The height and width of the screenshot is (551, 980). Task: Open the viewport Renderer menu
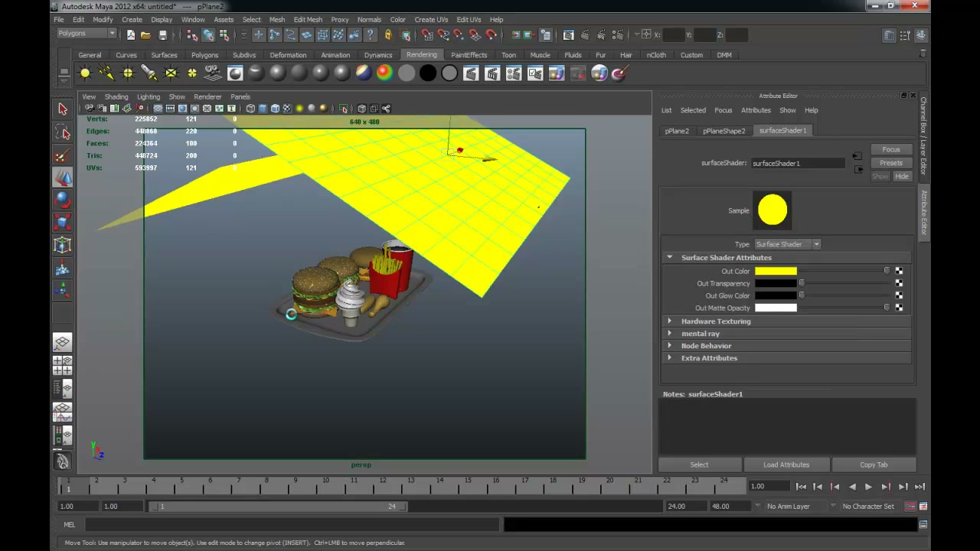tap(207, 96)
